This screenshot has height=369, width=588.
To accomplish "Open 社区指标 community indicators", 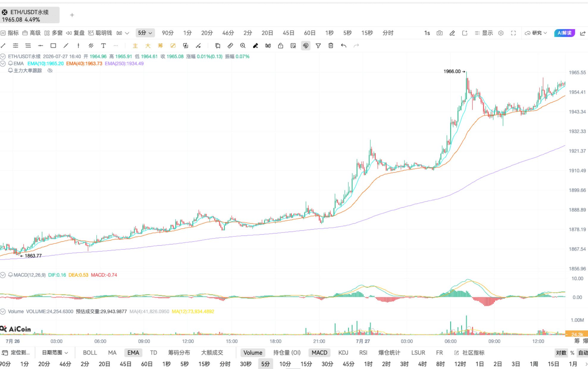I will 470,353.
